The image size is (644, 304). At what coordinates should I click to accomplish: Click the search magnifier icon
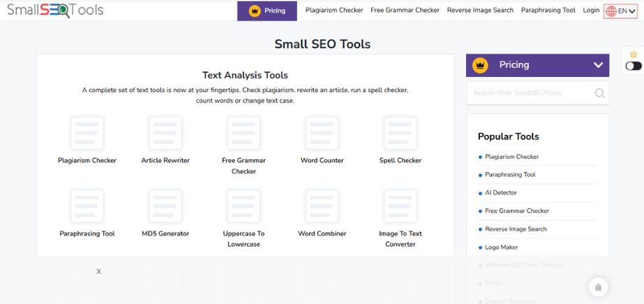coord(599,93)
